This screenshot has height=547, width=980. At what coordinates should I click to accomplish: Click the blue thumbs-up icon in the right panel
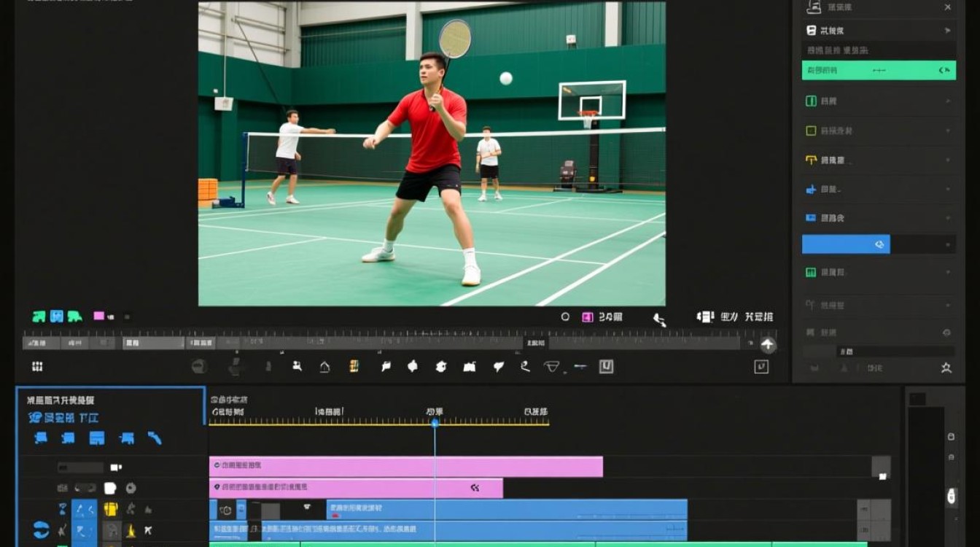[810, 189]
